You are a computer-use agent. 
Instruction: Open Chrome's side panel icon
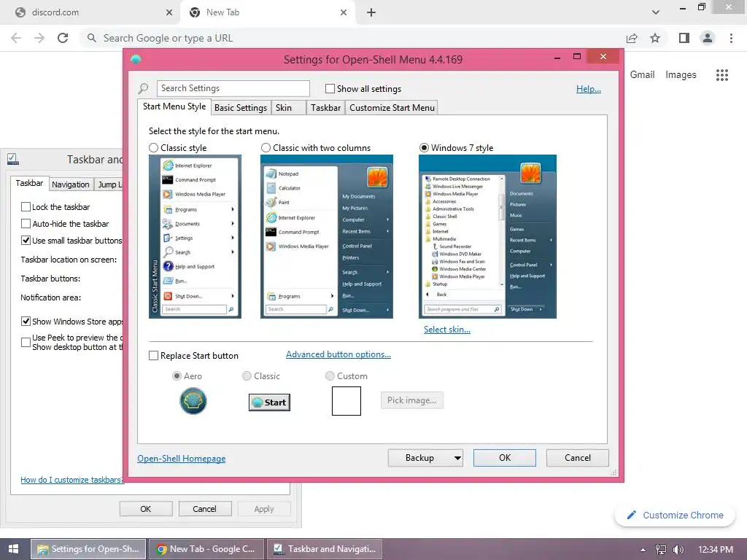pos(684,38)
